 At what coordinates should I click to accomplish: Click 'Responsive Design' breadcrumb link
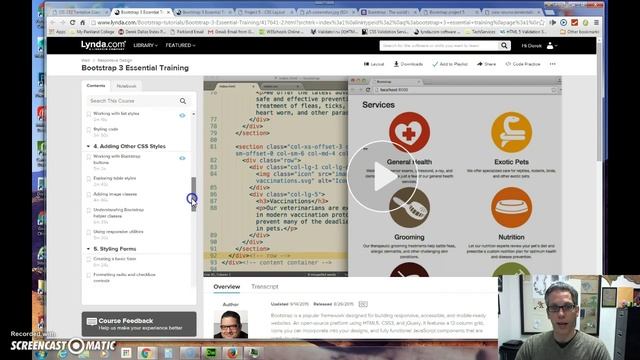tap(114, 60)
